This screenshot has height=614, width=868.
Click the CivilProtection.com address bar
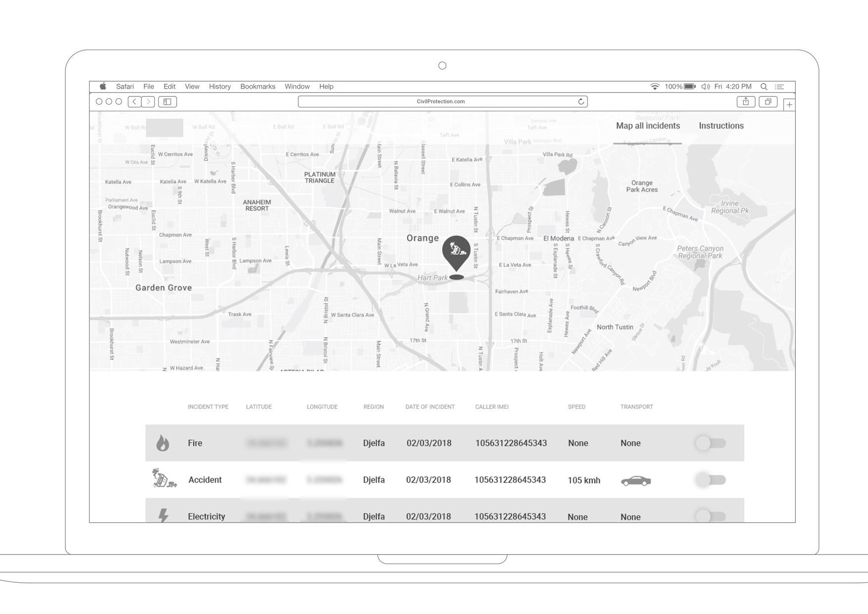[442, 102]
